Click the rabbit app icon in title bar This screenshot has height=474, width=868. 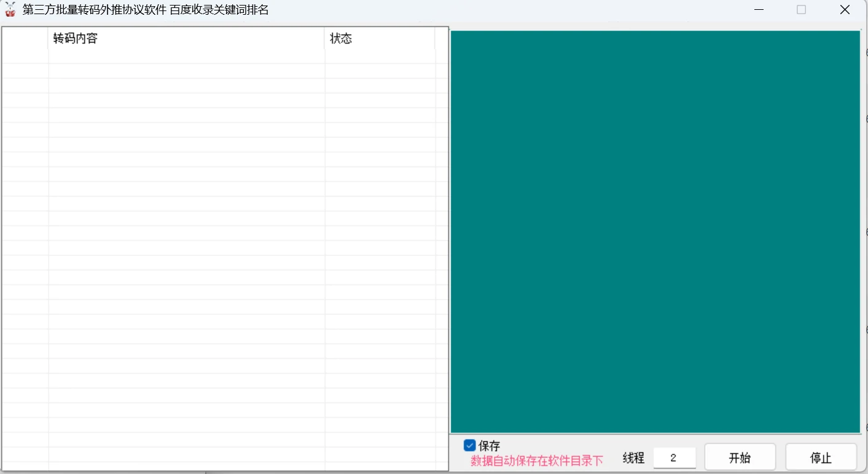(10, 9)
